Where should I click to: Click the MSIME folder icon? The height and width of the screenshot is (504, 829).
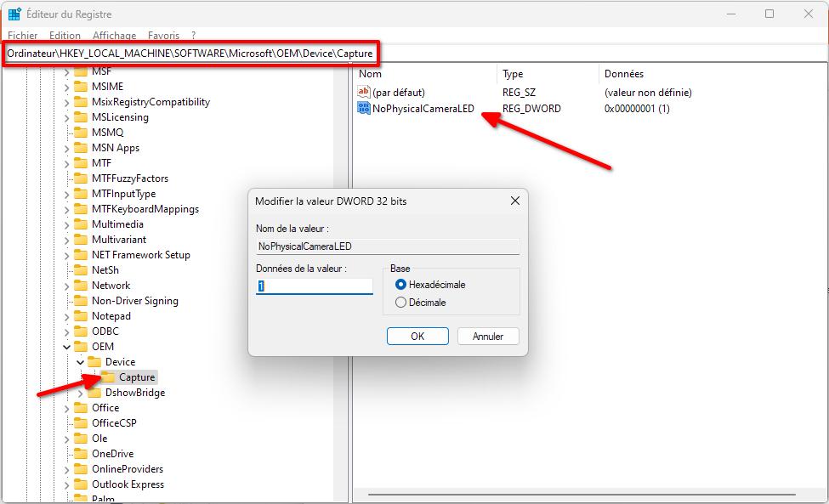pyautogui.click(x=81, y=86)
